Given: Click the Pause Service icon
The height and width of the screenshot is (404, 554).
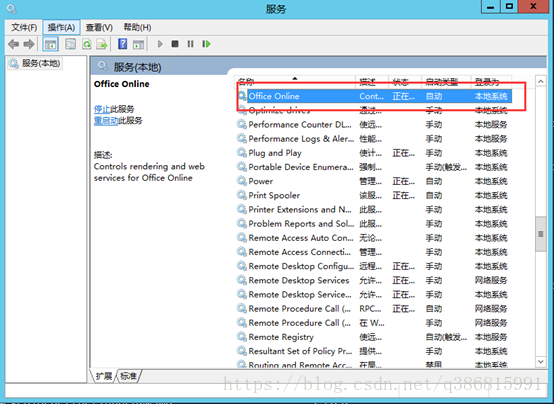Looking at the screenshot, I should (190, 44).
